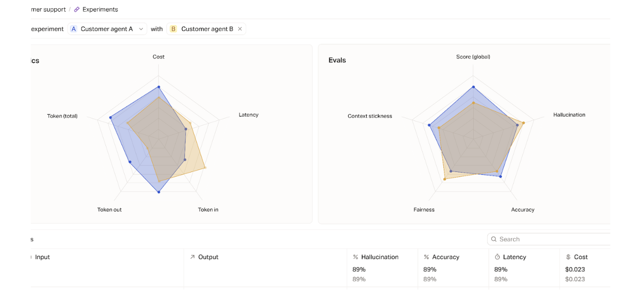Click orange Token in point on radar
The image size is (644, 292).
click(x=205, y=168)
